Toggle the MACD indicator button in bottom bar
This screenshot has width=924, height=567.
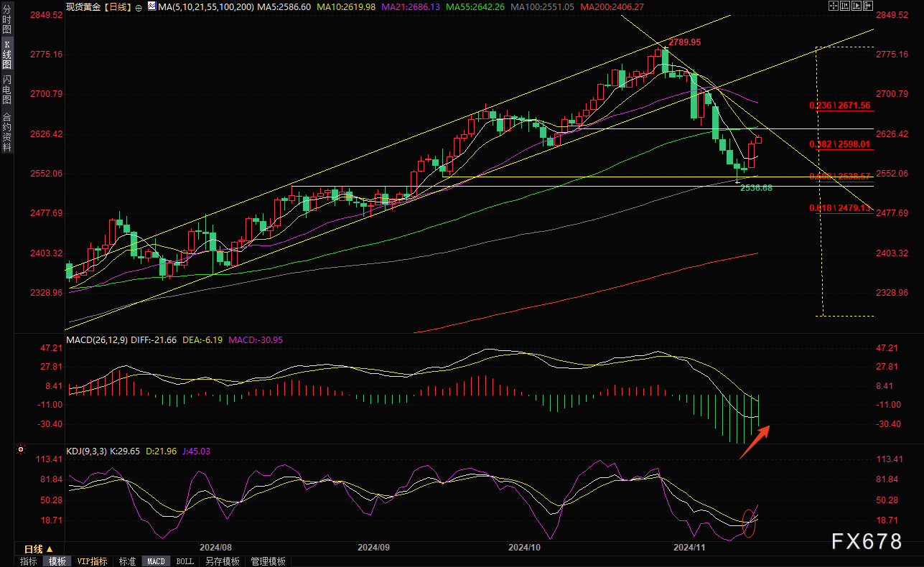pos(156,561)
